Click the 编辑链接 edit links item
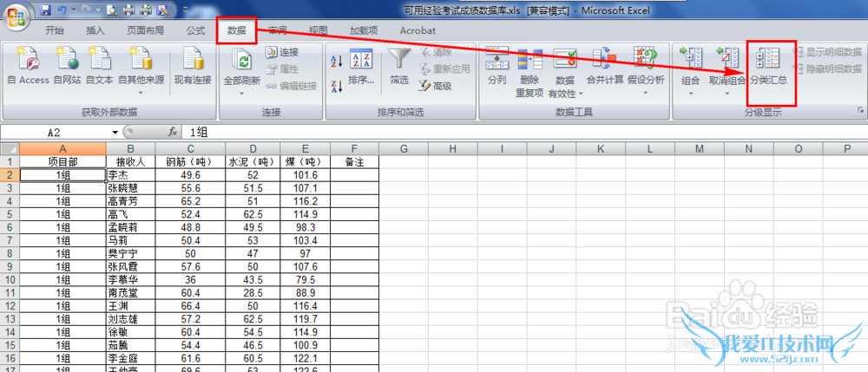 [x=291, y=86]
